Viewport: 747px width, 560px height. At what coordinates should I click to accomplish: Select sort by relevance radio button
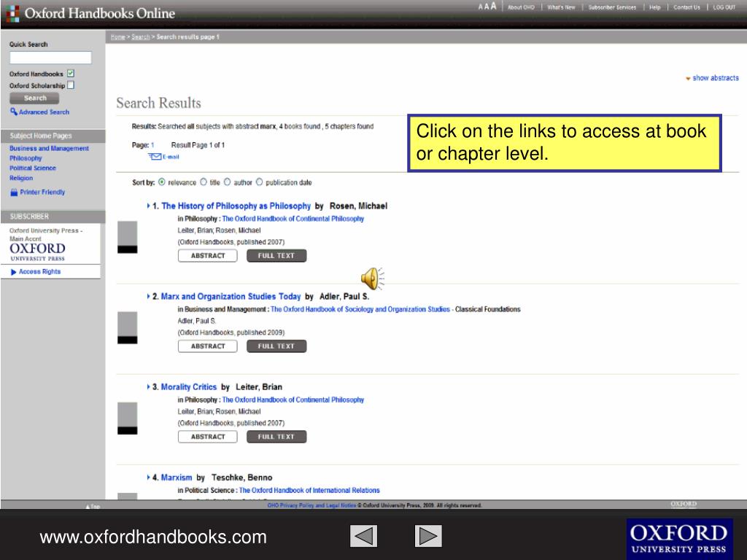coord(162,182)
